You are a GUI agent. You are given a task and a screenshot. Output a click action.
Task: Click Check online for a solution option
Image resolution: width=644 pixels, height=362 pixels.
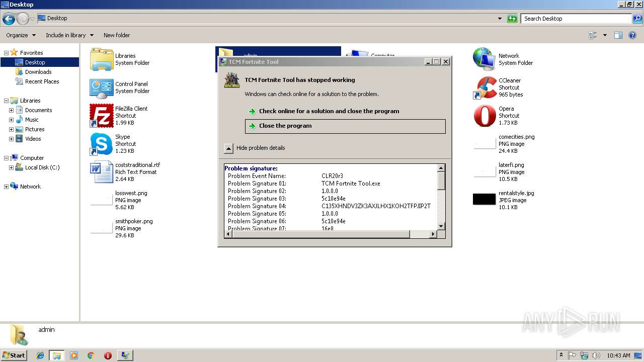tap(345, 111)
